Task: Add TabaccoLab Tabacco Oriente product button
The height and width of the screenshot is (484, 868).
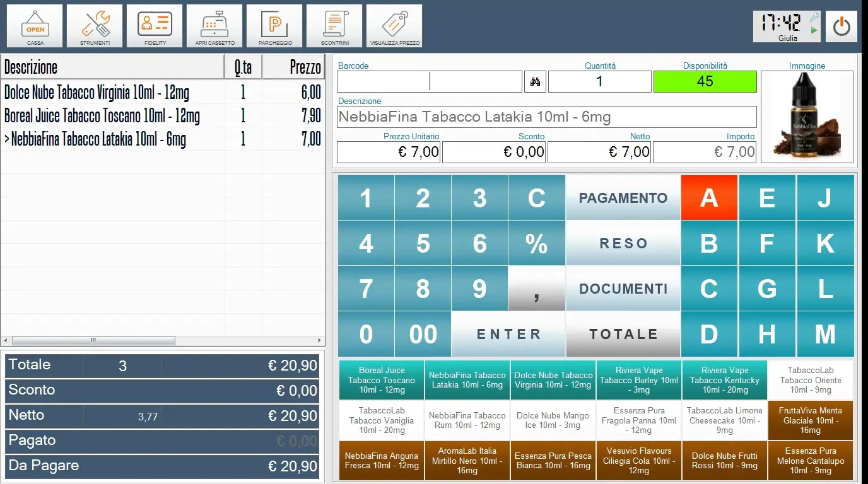Action: (811, 380)
